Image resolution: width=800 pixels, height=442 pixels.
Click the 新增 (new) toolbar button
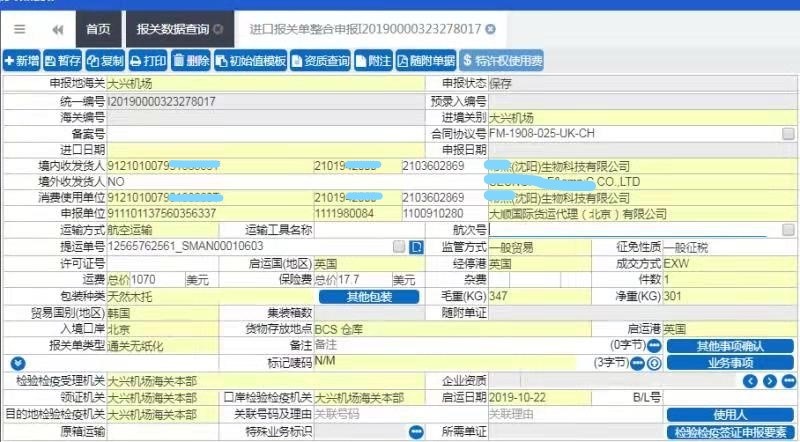(22, 62)
